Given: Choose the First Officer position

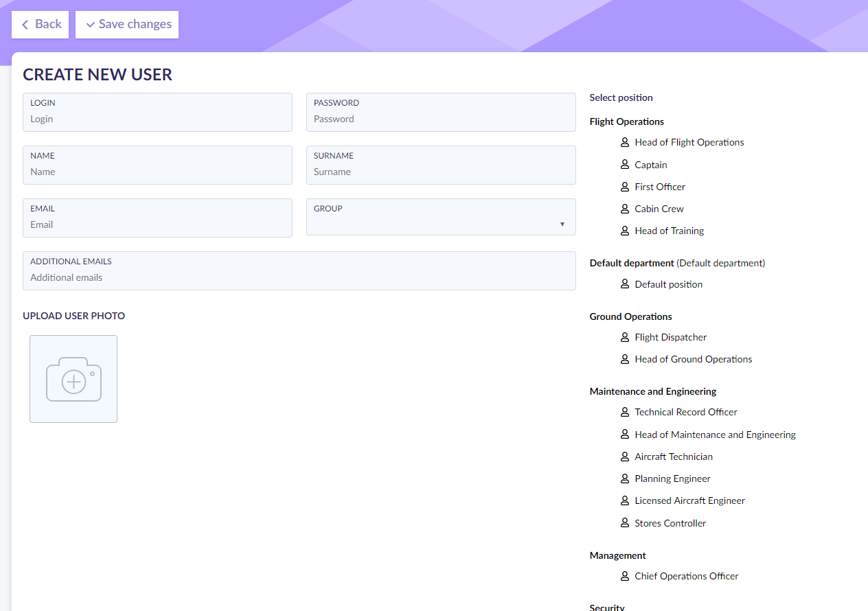Looking at the screenshot, I should coord(659,187).
